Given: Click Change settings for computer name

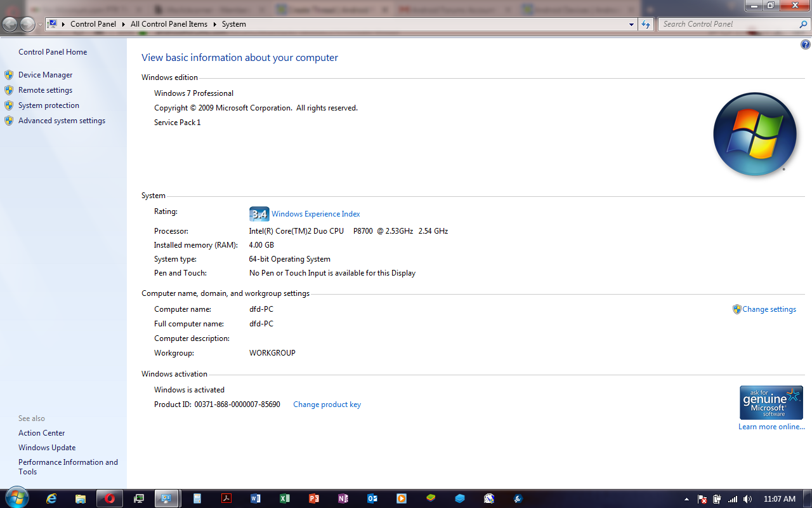Looking at the screenshot, I should click(x=769, y=309).
